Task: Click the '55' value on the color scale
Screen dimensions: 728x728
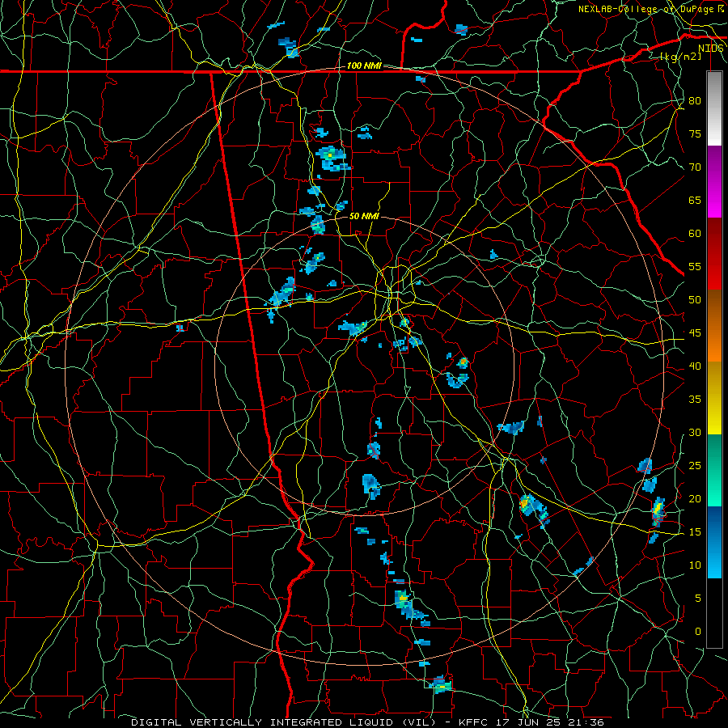Action: (x=695, y=266)
